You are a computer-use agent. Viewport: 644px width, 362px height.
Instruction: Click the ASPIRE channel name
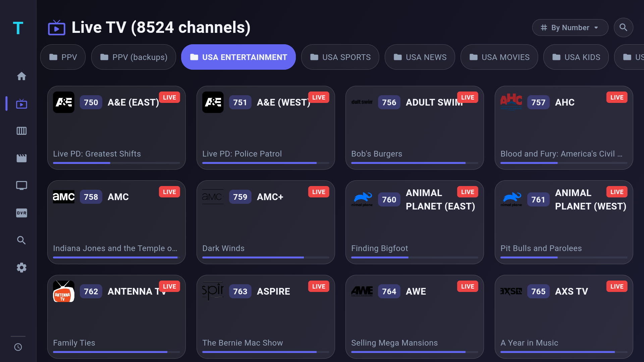(x=273, y=291)
